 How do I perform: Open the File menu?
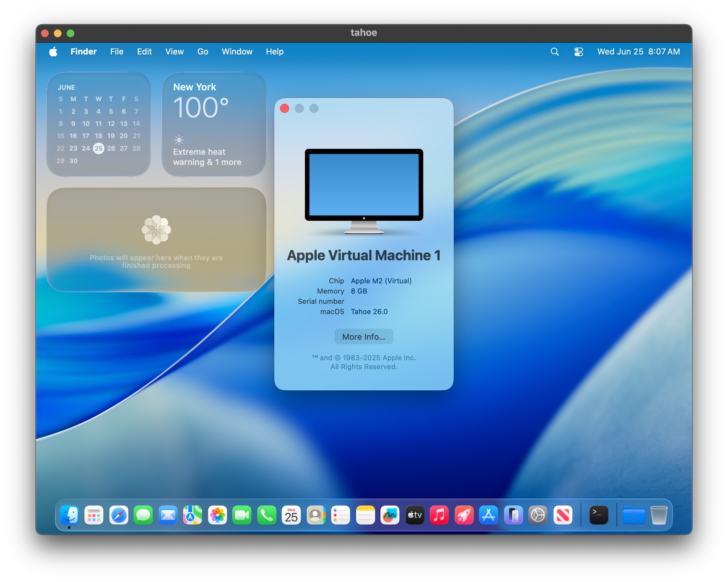pos(117,52)
